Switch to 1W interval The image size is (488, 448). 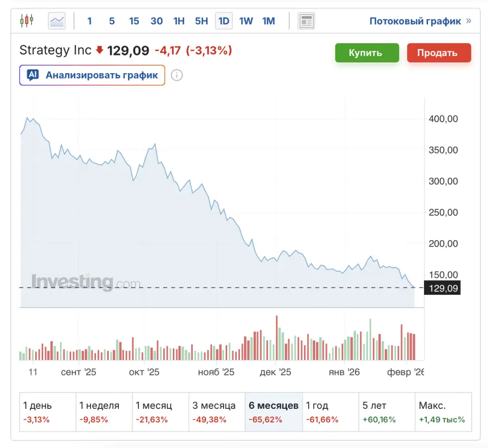tap(246, 21)
